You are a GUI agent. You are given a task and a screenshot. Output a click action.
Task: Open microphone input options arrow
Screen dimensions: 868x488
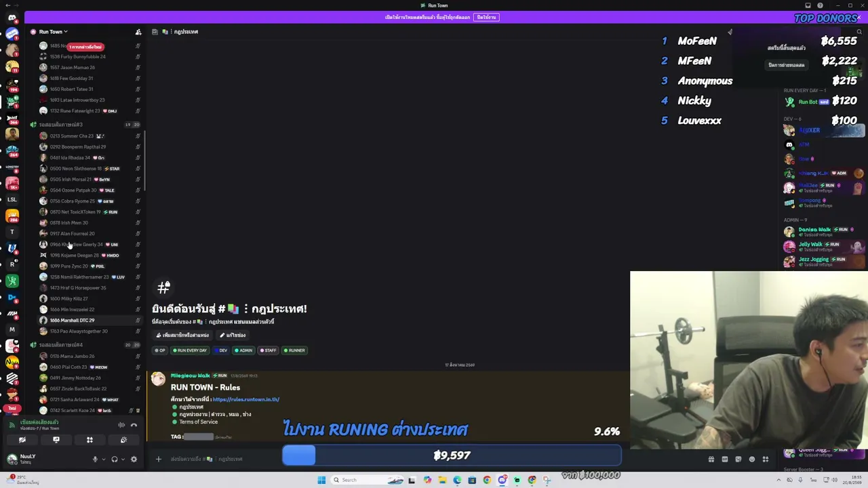coord(103,460)
